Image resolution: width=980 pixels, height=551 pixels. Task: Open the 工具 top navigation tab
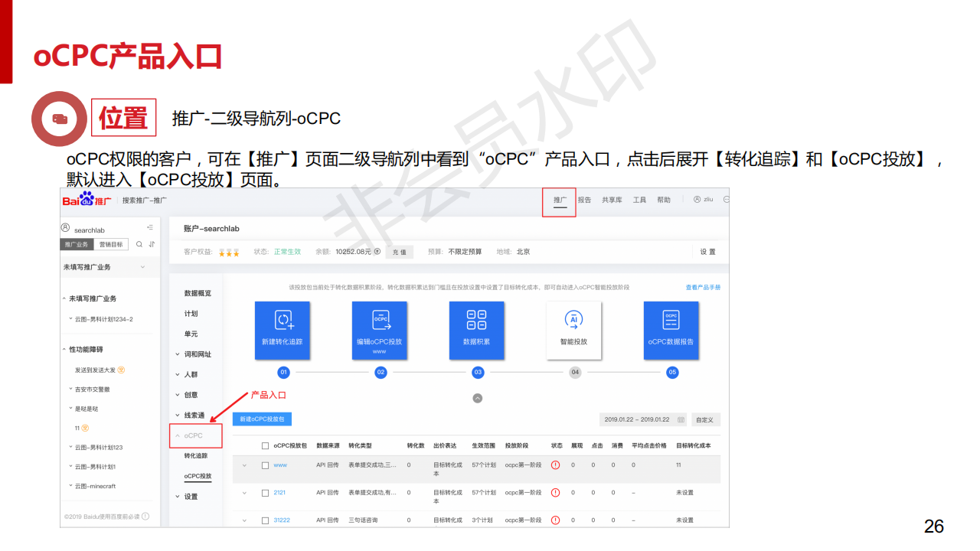click(639, 200)
